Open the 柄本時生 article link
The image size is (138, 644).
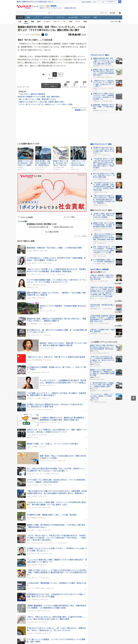63,344
